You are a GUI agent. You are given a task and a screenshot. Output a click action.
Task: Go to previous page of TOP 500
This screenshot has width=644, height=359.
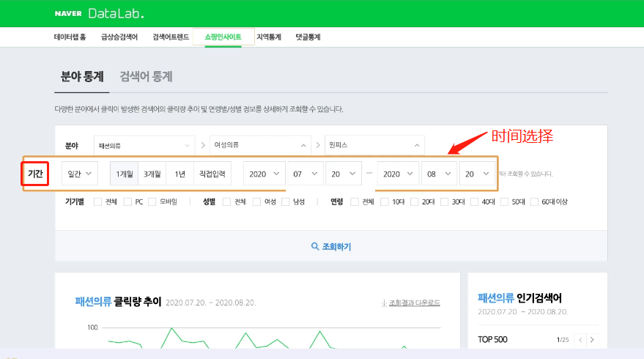[580, 340]
